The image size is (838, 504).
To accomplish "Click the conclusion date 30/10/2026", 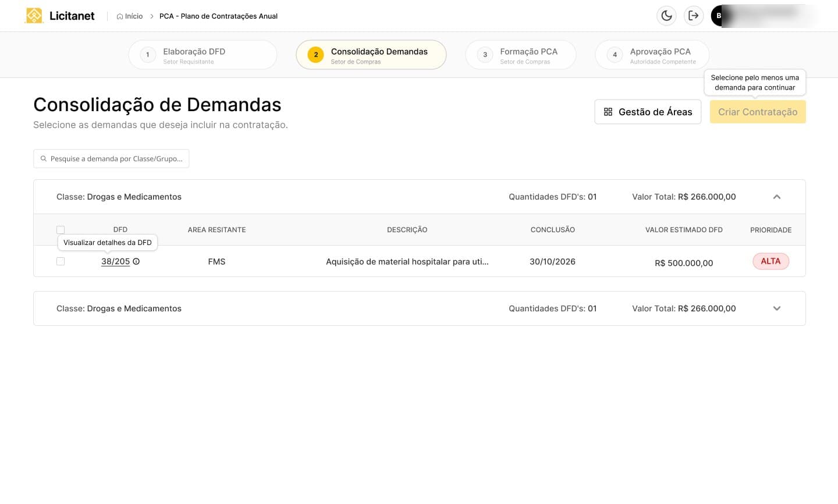I will (552, 262).
